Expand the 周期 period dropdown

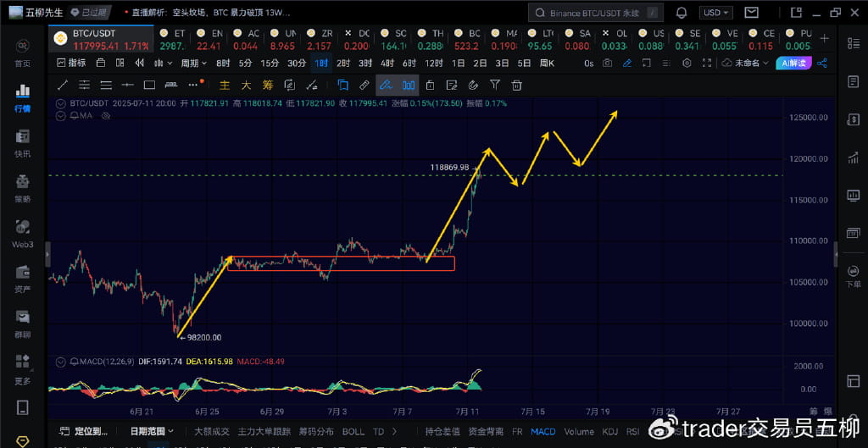pos(194,63)
